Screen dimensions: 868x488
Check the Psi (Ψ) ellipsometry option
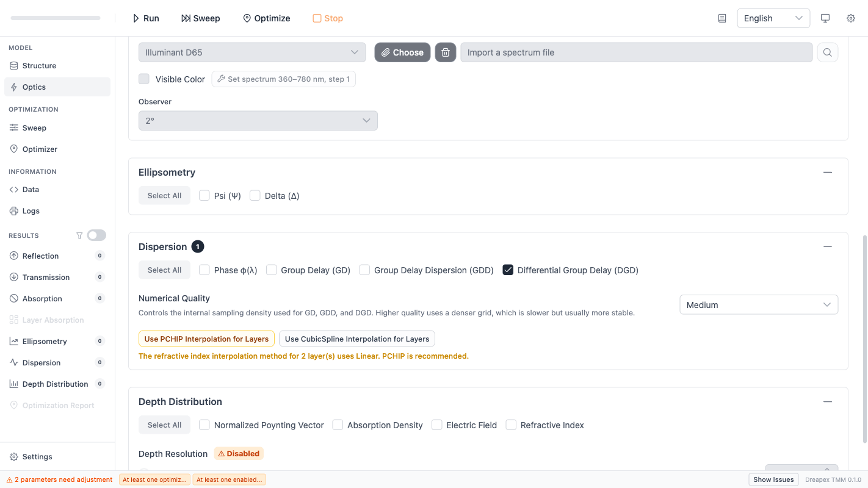(204, 196)
